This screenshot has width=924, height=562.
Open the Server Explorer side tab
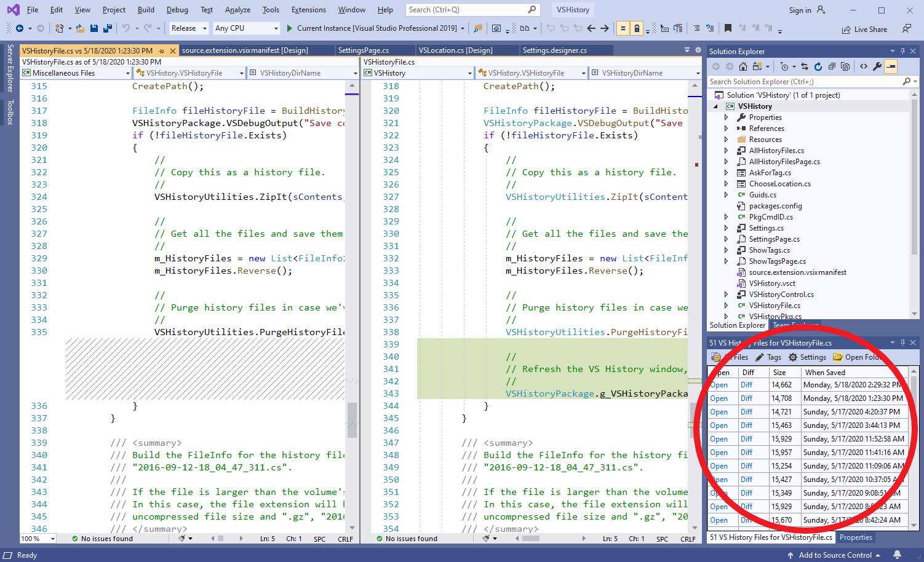(x=10, y=68)
